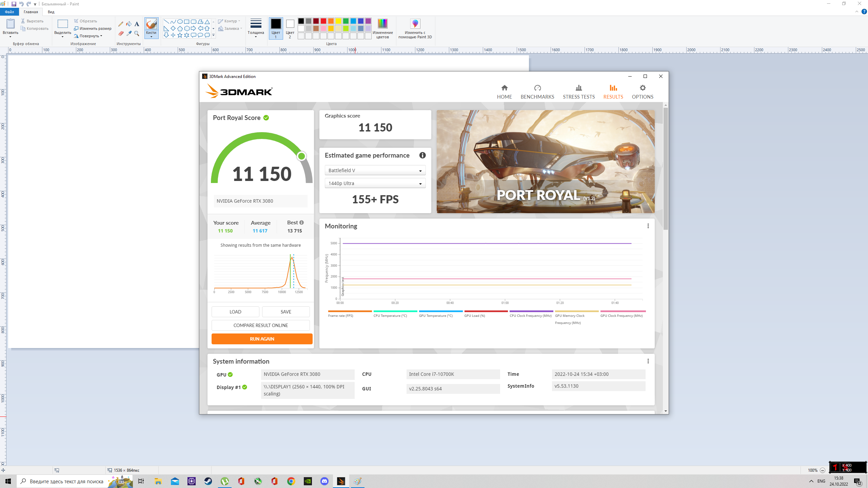Click COMPARE RESULT ONLINE button

260,325
